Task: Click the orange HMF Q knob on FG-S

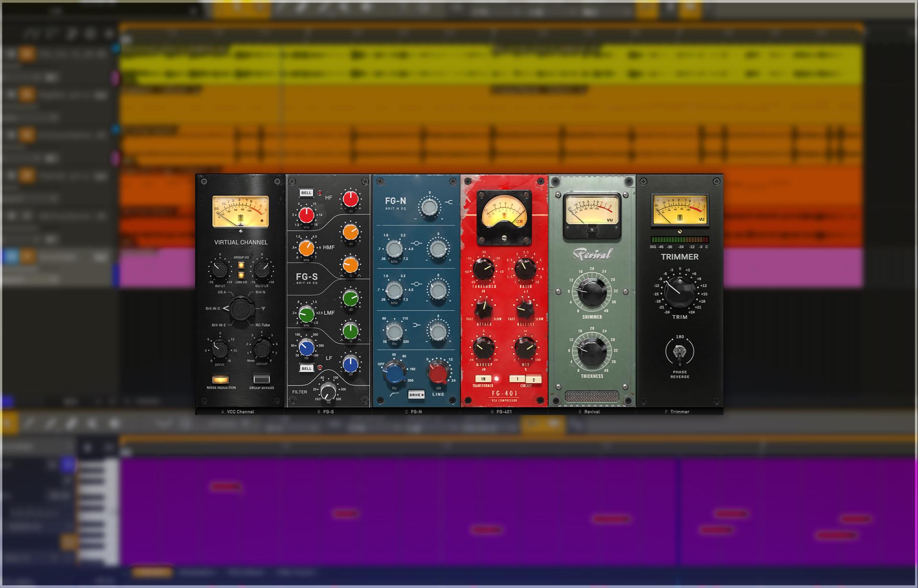Action: click(x=350, y=264)
